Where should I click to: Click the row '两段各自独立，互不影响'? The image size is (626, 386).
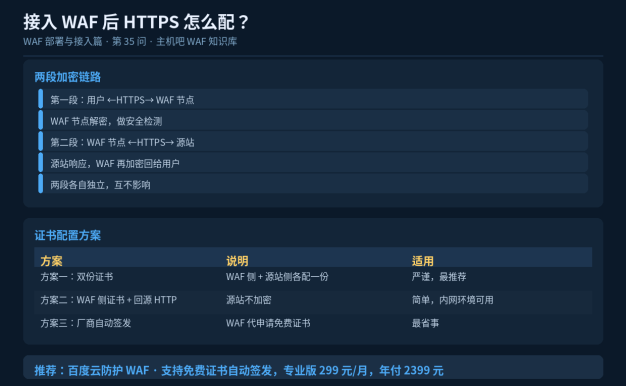pyautogui.click(x=313, y=184)
